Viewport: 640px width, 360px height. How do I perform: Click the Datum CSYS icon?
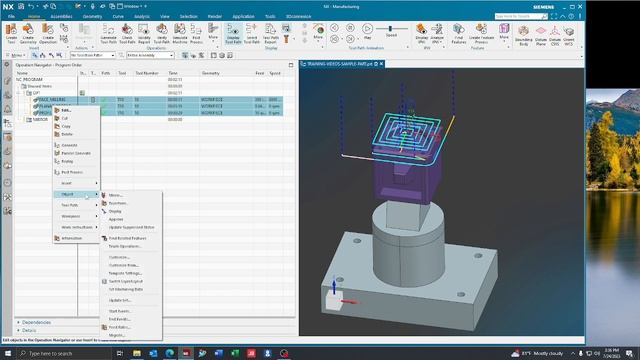[x=555, y=35]
